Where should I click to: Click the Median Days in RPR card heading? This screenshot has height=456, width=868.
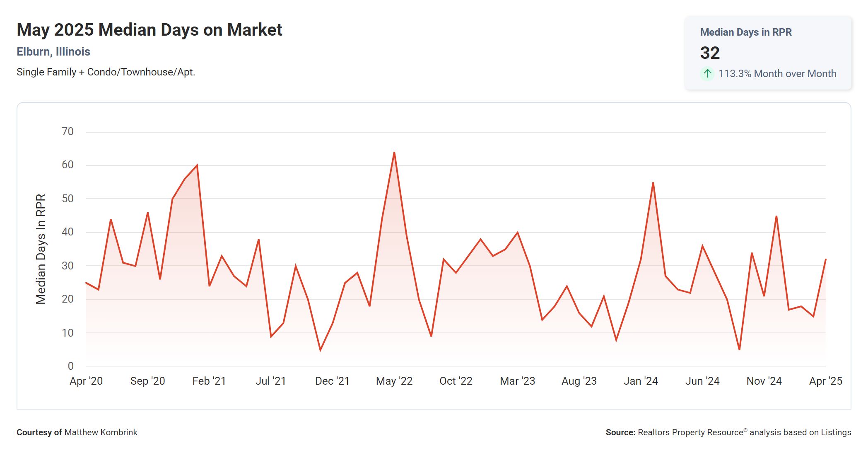745,32
